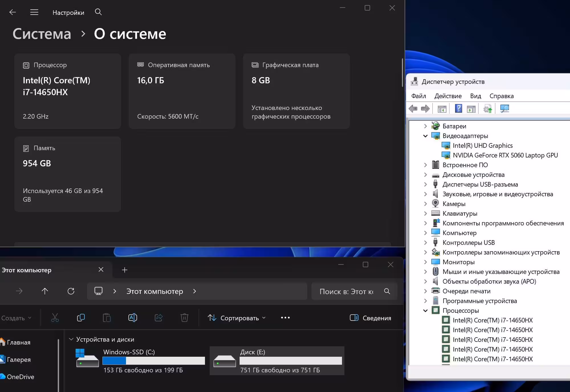Image resolution: width=570 pixels, height=392 pixels.
Task: Click Paste icon in Explorer toolbar
Action: click(x=107, y=318)
